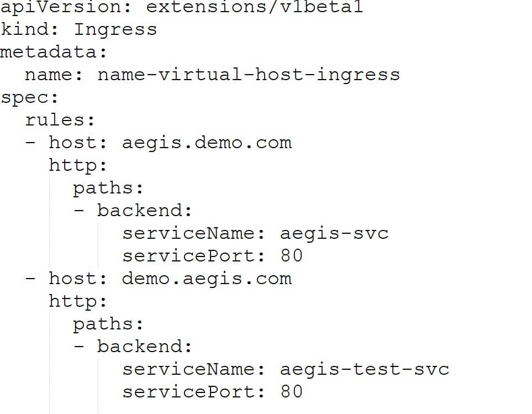Click the demo.aegis.com host value
Image resolution: width=532 pixels, height=414 pixels.
[207, 279]
